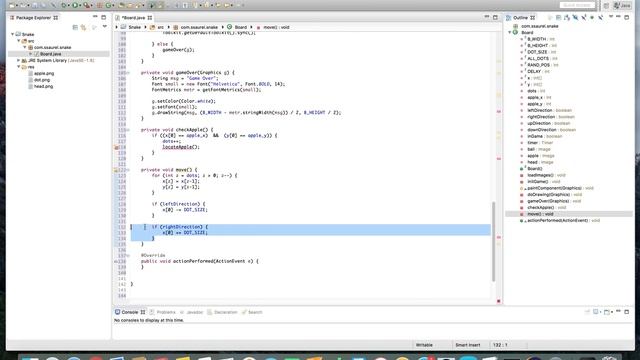Screen dimensions: 640x360
Task: Select inGame field in Outline
Action: pos(544,136)
